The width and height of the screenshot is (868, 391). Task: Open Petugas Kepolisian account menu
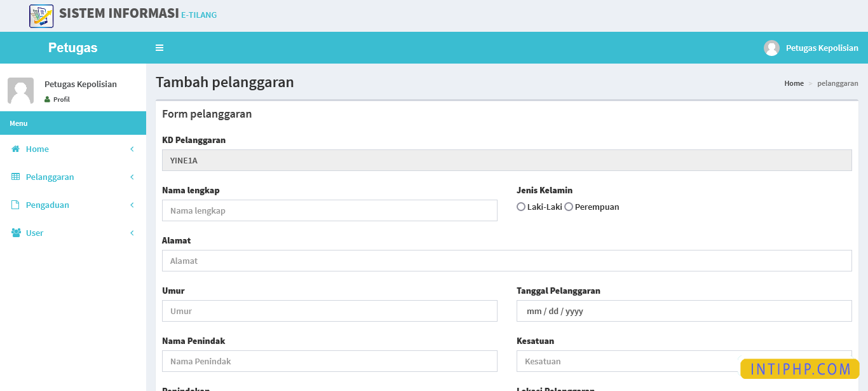pos(822,48)
